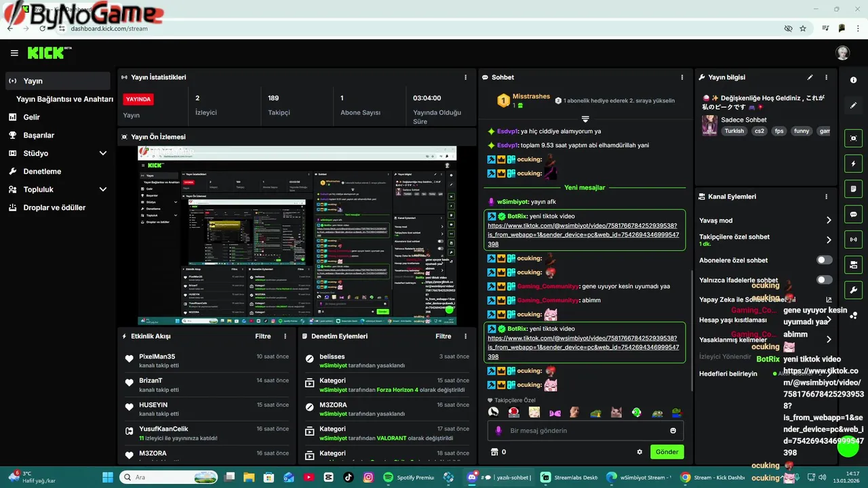Open Yayın İstatistikleri three-dot menu

(x=465, y=77)
